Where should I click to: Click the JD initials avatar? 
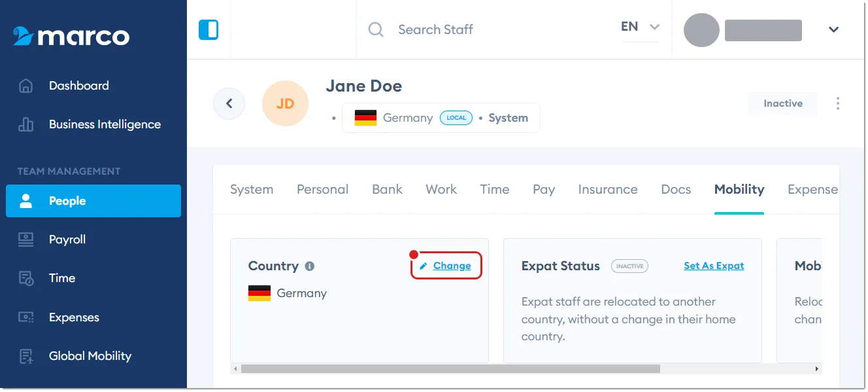(x=285, y=103)
